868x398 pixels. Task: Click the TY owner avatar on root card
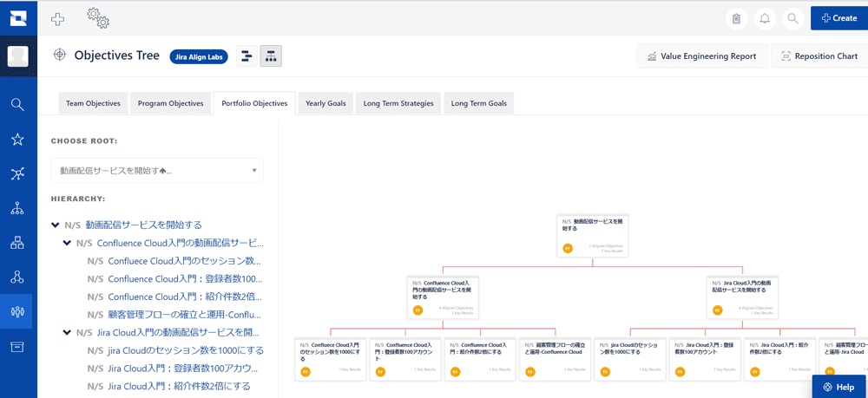(x=568, y=249)
